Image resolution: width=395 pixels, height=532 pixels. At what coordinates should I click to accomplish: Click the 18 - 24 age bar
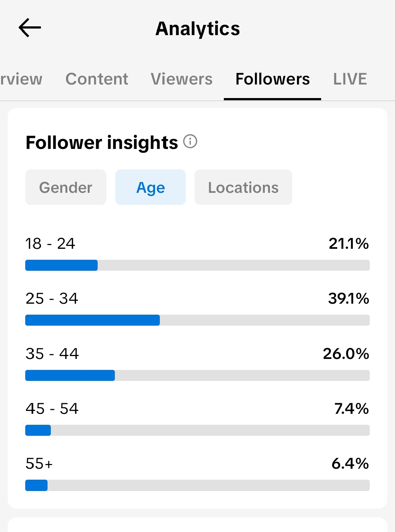(197, 265)
